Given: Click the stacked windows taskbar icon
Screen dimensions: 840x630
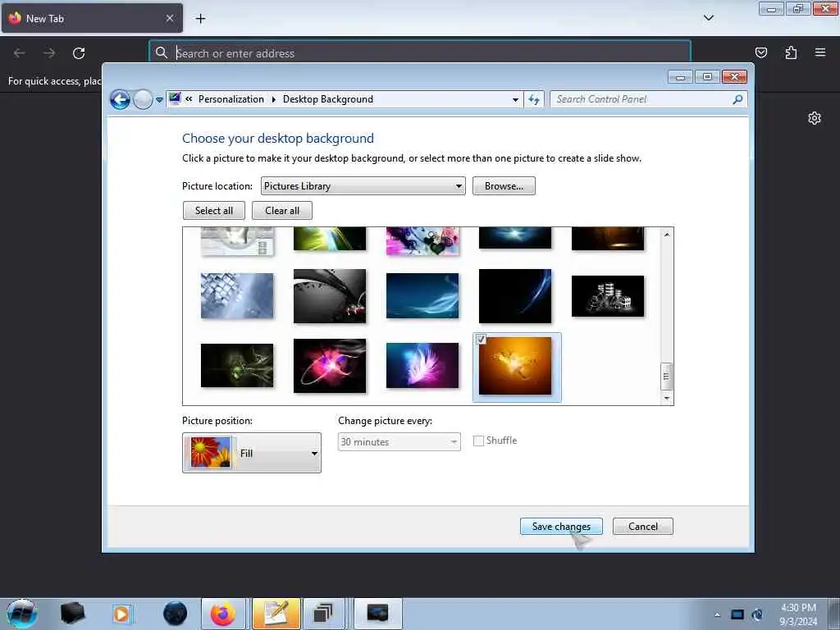Looking at the screenshot, I should tap(323, 614).
